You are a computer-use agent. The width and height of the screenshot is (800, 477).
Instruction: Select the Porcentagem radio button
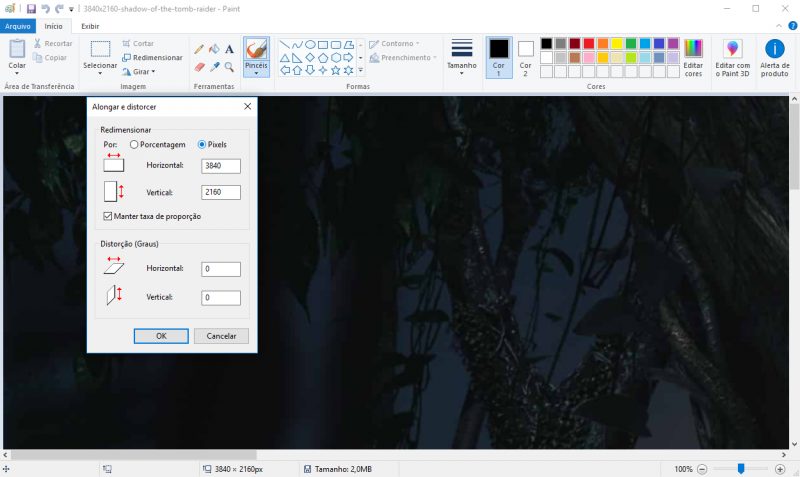coord(135,145)
